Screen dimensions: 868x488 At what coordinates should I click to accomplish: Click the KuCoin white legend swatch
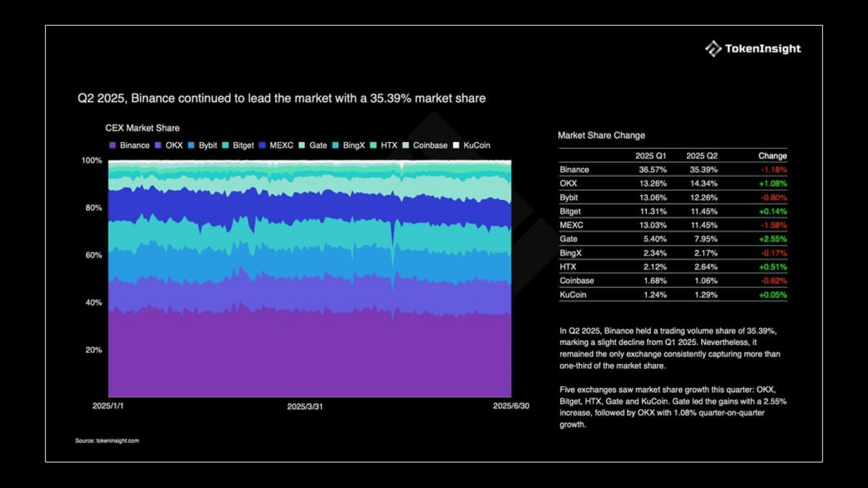456,145
